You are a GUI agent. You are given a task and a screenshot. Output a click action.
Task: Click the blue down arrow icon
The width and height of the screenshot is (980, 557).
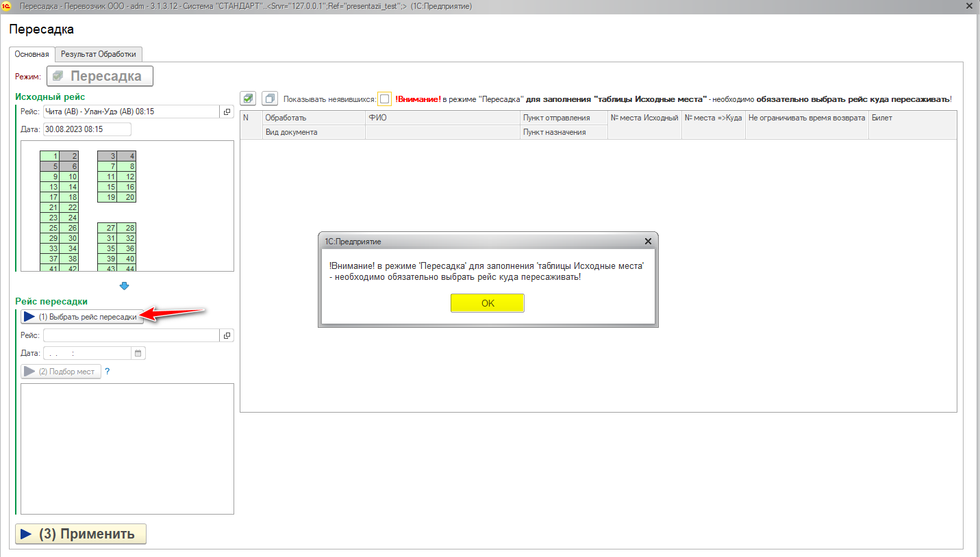(125, 286)
